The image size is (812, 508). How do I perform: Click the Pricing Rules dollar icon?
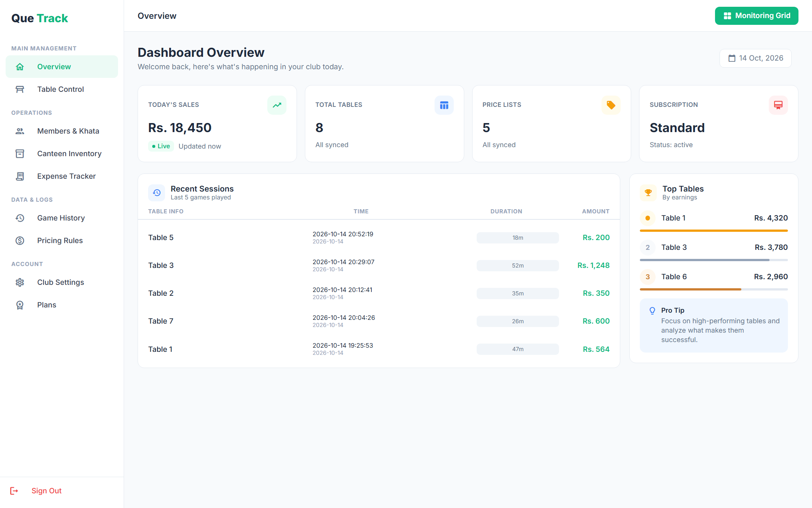point(20,240)
